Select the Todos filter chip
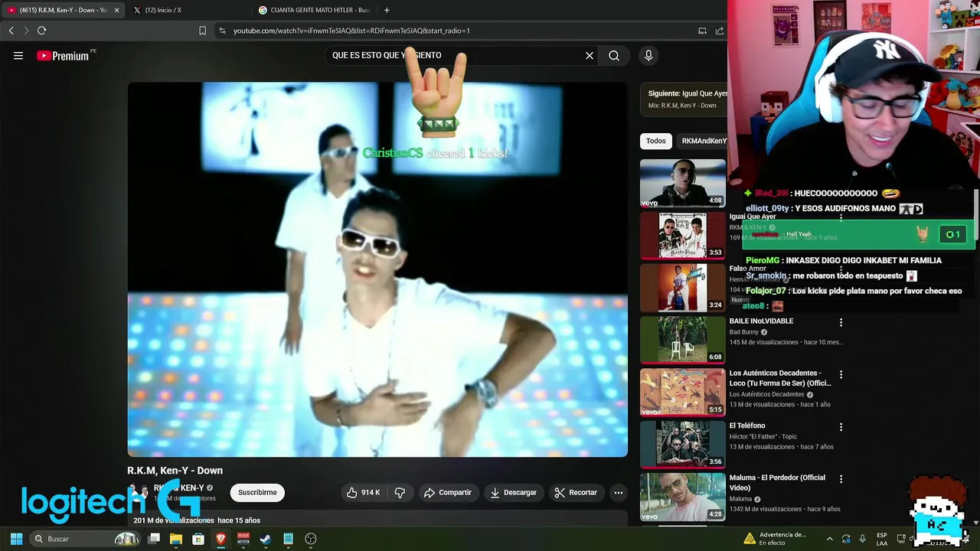Viewport: 980px width, 551px height. coord(656,141)
